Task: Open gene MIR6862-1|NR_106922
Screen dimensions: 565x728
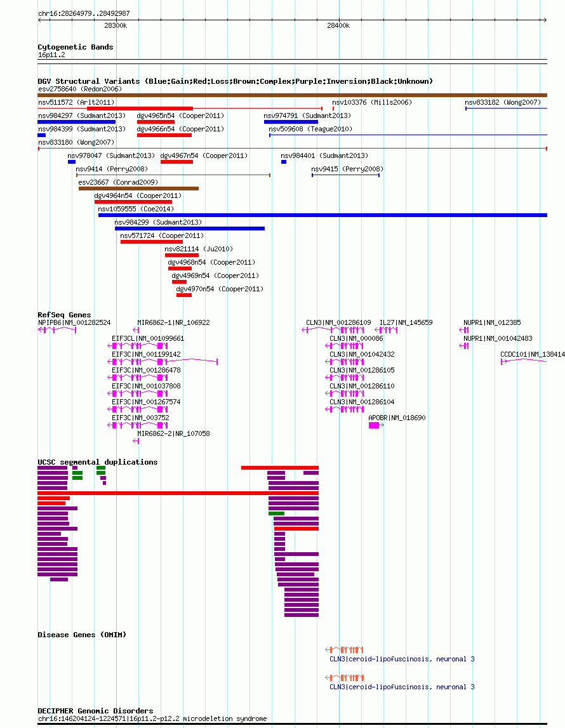Action: coord(173,322)
